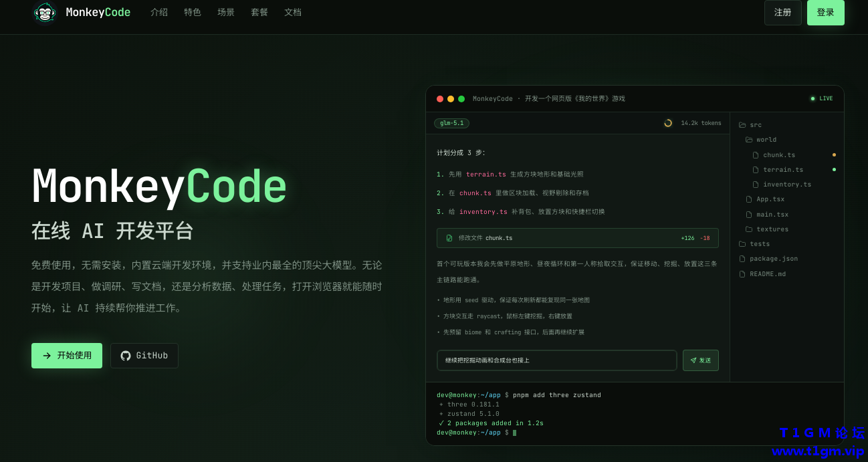Click the MonkeyCode hero title
Viewport: 868px width, 462px height.
pos(159,187)
